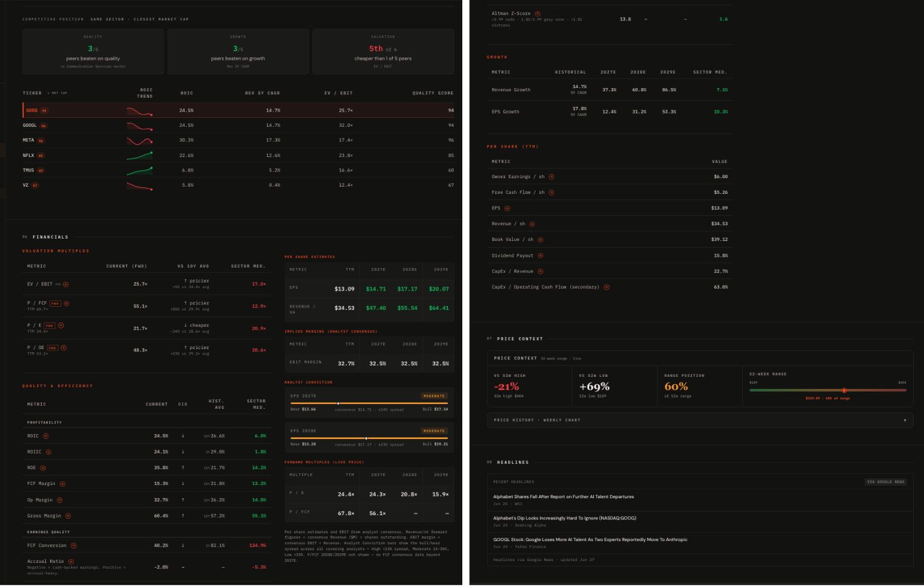Click info icon beside P / E metric
This screenshot has width=924, height=587.
(61, 326)
